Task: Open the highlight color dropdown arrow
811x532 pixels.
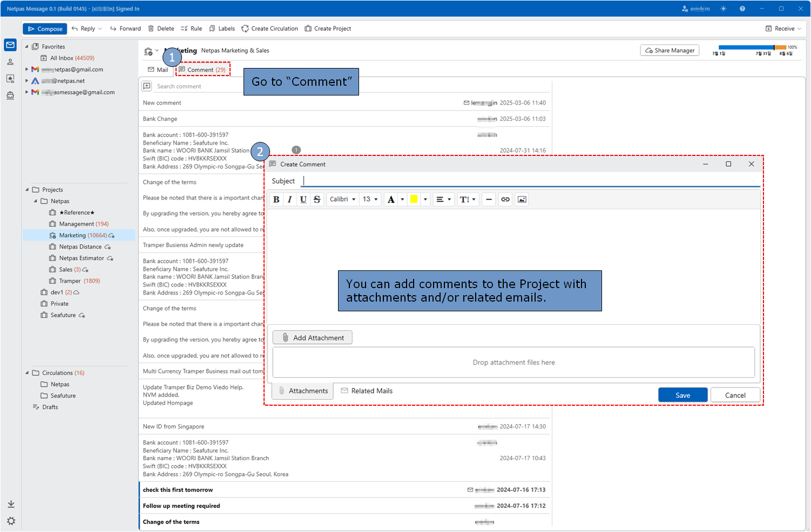Action: pos(425,199)
